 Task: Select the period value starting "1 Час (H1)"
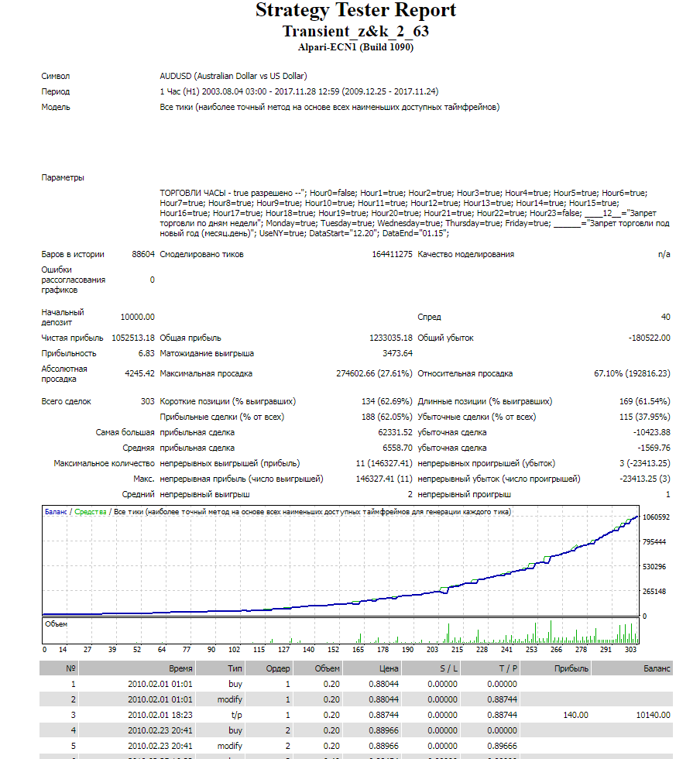[x=299, y=91]
